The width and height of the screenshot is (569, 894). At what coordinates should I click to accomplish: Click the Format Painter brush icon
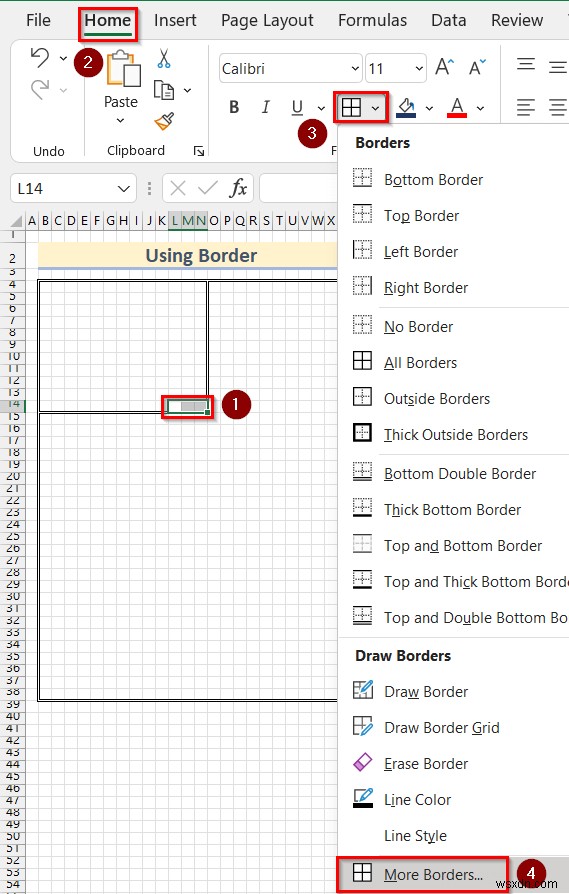pos(164,121)
